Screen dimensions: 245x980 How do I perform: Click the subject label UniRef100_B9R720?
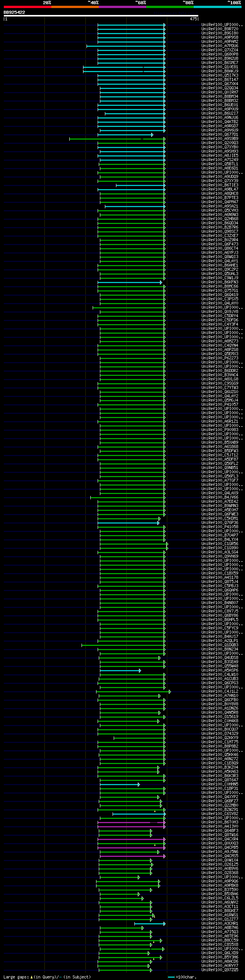[220, 29]
